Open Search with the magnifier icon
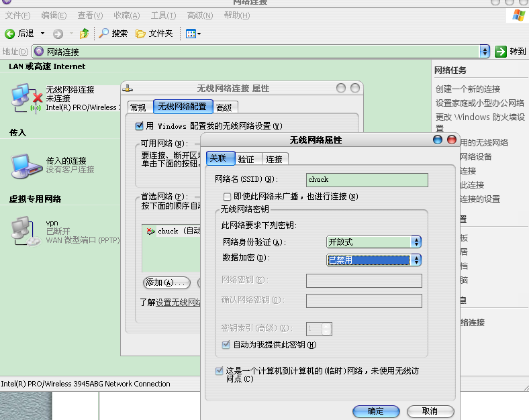 click(x=104, y=34)
